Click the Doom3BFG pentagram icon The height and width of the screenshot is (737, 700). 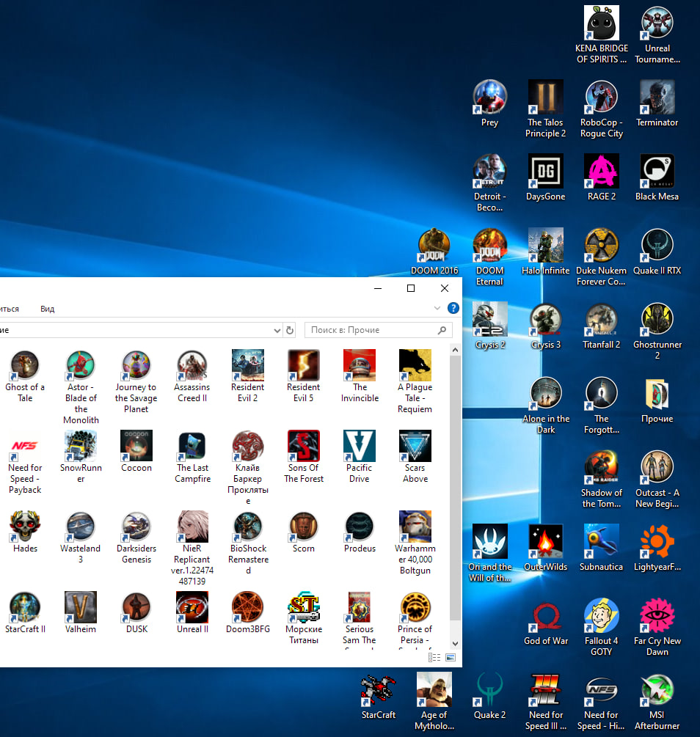point(248,607)
